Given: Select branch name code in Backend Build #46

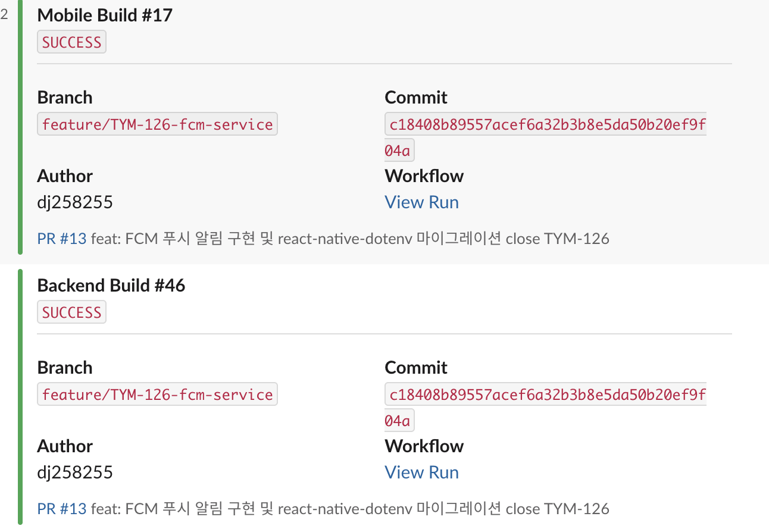Looking at the screenshot, I should coord(157,395).
